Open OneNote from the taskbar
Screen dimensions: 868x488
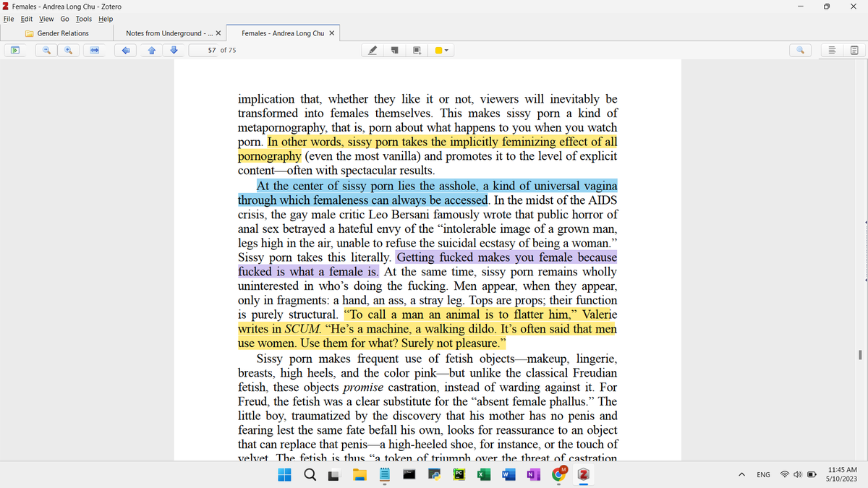(x=532, y=475)
